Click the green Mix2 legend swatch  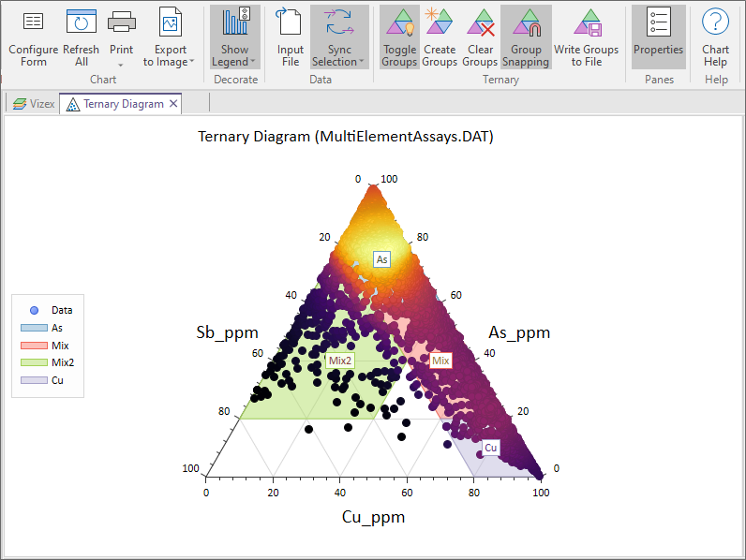point(33,363)
